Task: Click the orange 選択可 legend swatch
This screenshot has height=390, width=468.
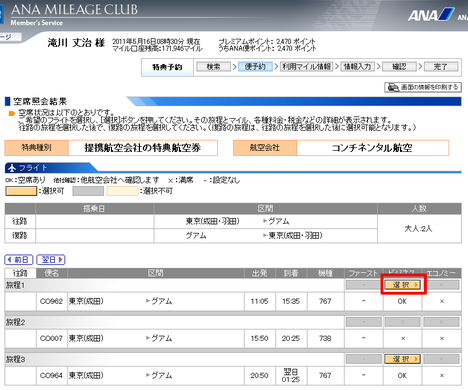Action: [21, 191]
